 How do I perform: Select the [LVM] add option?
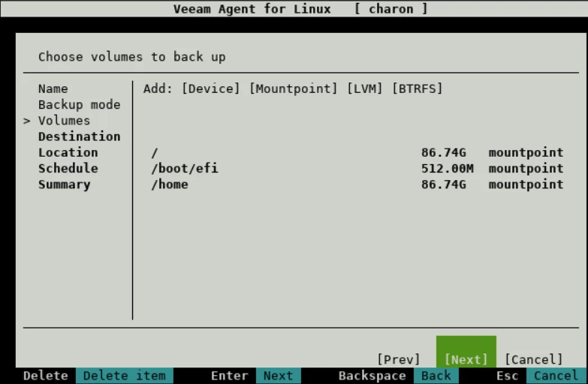pyautogui.click(x=364, y=88)
